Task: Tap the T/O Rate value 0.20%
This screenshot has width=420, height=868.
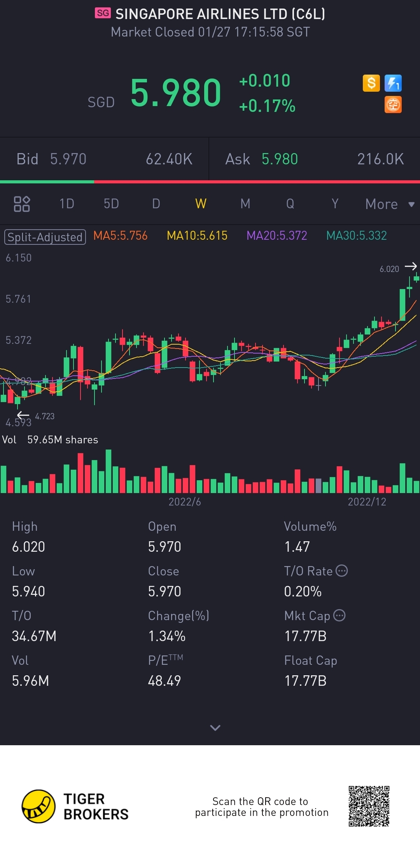Action: coord(303,591)
